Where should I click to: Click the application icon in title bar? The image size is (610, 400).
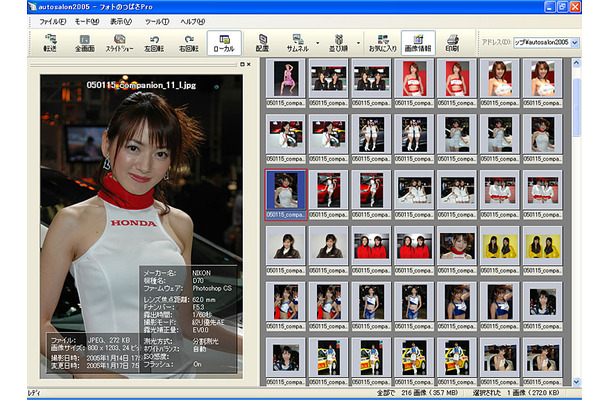32,7
